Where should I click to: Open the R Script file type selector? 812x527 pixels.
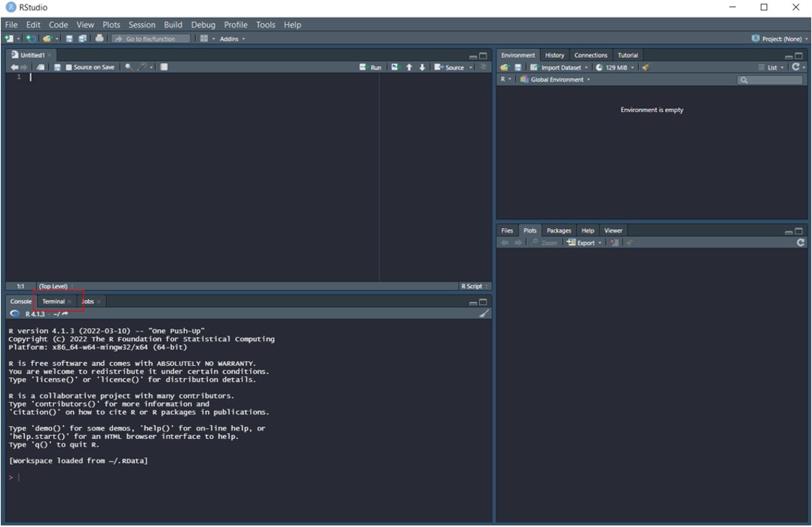[475, 286]
